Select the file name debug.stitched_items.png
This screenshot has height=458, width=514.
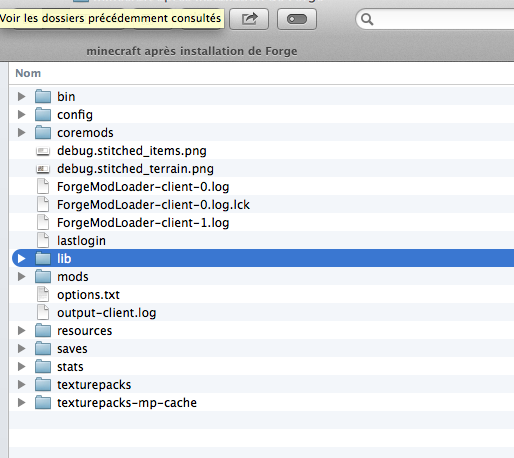point(132,151)
